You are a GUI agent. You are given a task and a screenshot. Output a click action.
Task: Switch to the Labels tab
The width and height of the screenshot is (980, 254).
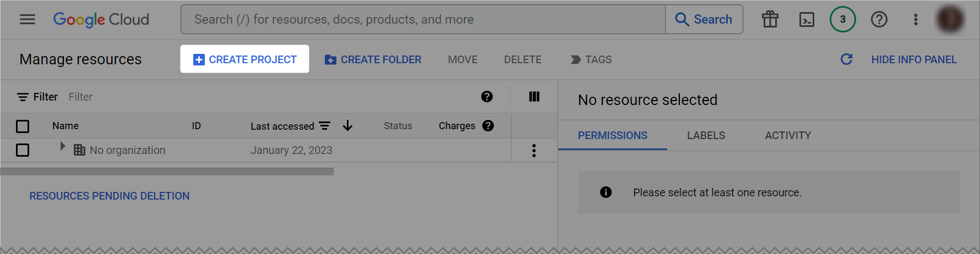click(706, 135)
